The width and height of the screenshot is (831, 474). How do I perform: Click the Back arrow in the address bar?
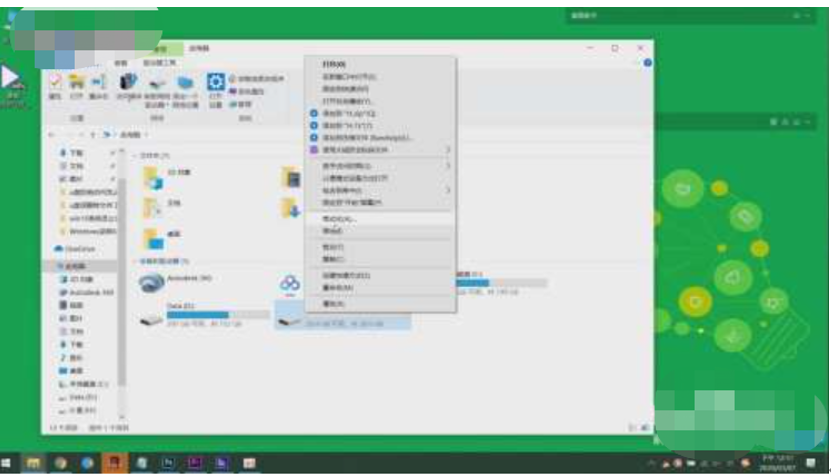click(x=52, y=133)
